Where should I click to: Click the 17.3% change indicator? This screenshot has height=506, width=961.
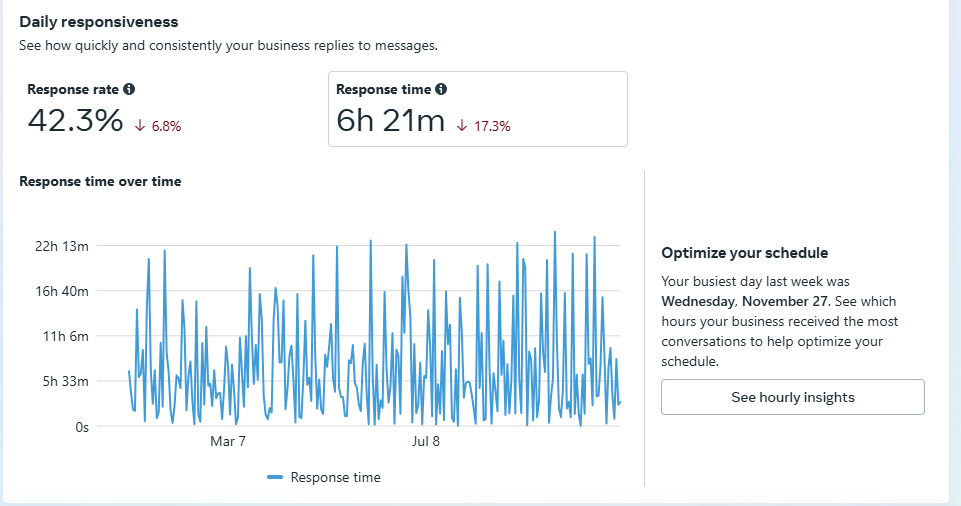[x=490, y=126]
